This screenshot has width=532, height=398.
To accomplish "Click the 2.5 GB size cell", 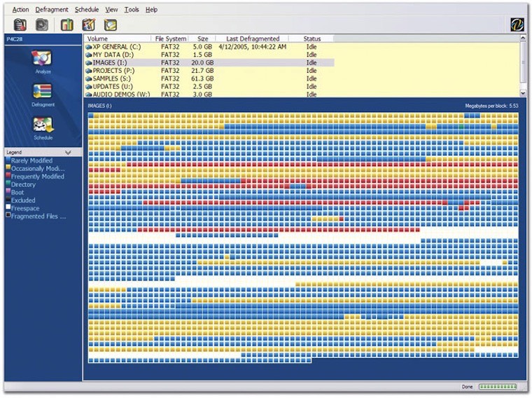I will pyautogui.click(x=202, y=87).
